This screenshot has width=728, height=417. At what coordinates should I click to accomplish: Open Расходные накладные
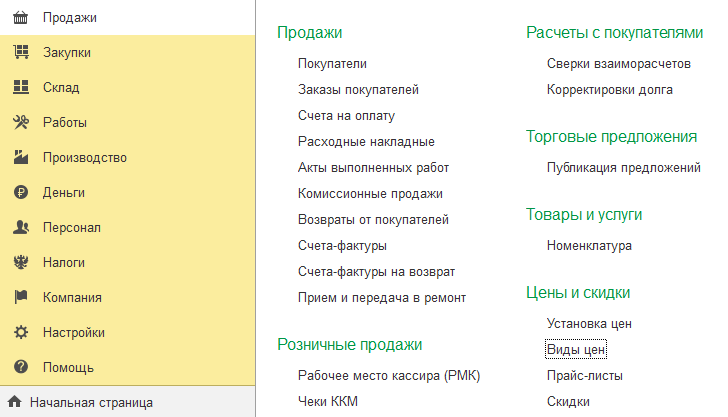[366, 142]
